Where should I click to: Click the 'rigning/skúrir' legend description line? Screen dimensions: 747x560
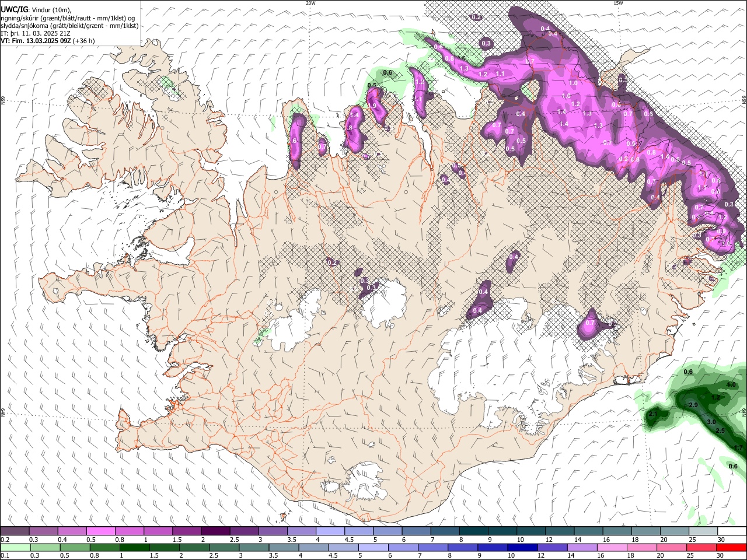68,18
